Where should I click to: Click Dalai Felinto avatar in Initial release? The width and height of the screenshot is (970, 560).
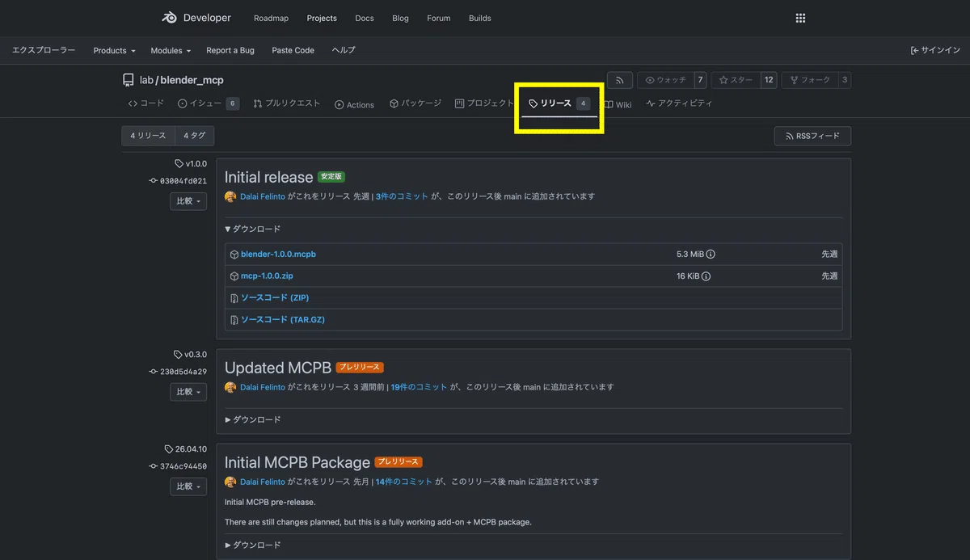coord(230,196)
